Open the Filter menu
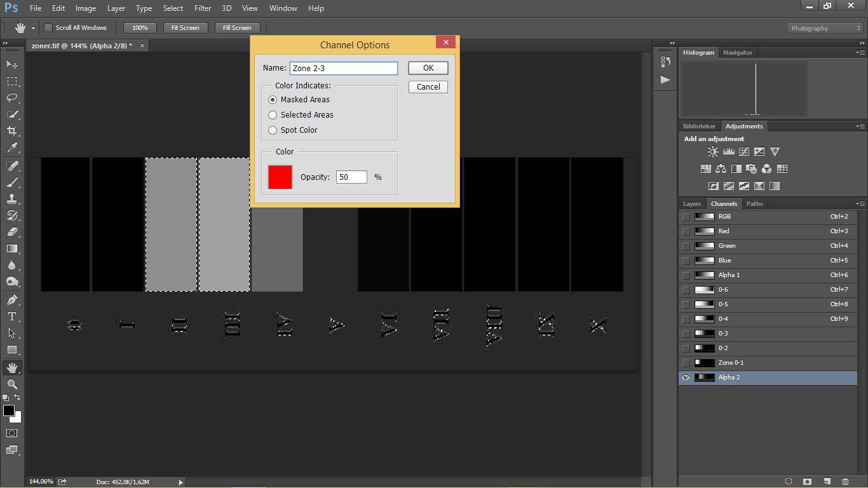 click(x=203, y=8)
